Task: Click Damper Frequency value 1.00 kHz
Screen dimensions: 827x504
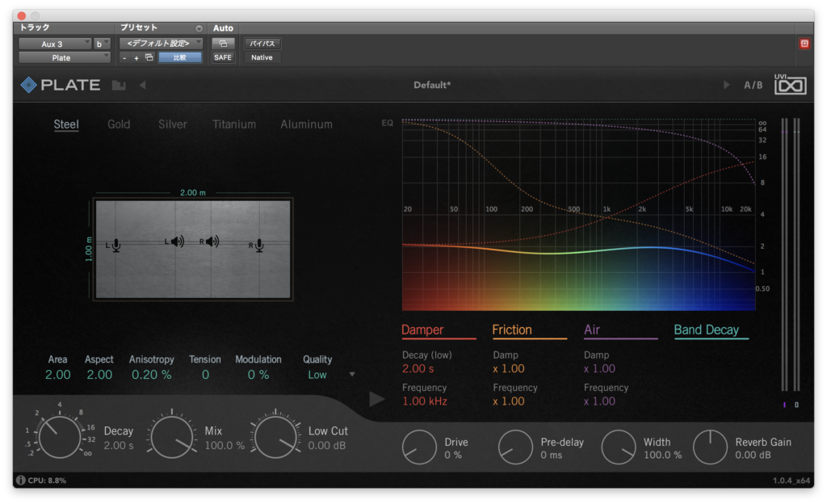Action: click(425, 401)
